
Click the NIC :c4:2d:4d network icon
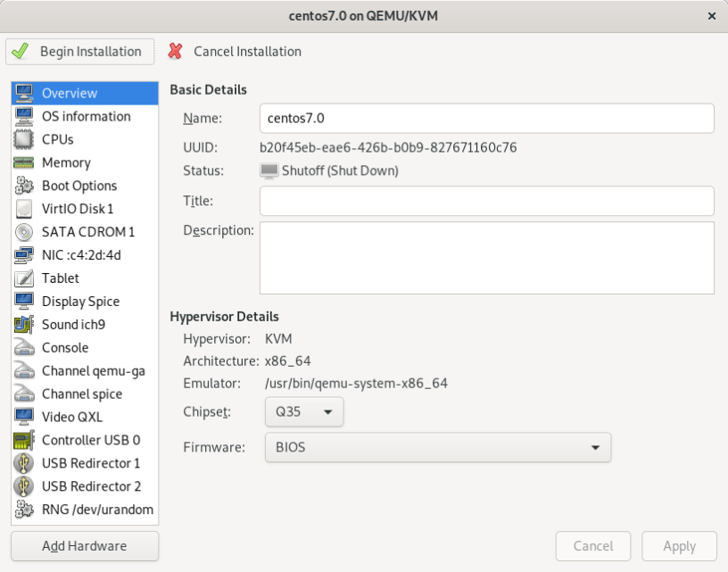[25, 255]
